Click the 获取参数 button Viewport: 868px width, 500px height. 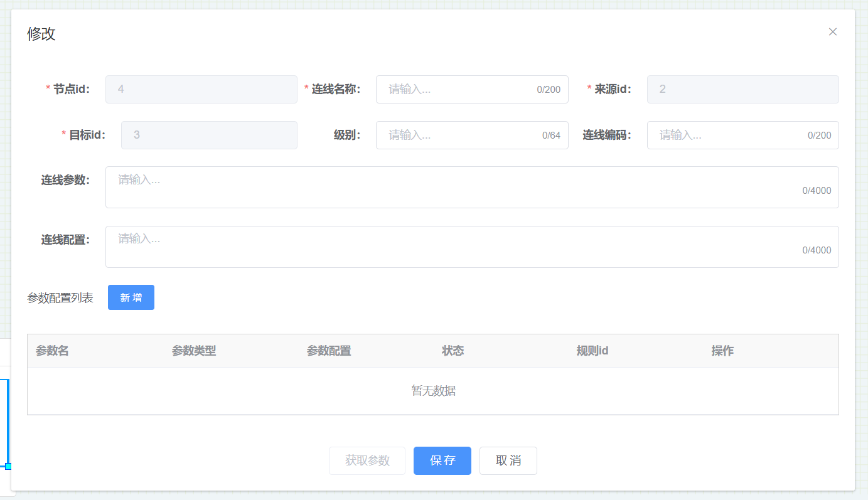point(367,460)
